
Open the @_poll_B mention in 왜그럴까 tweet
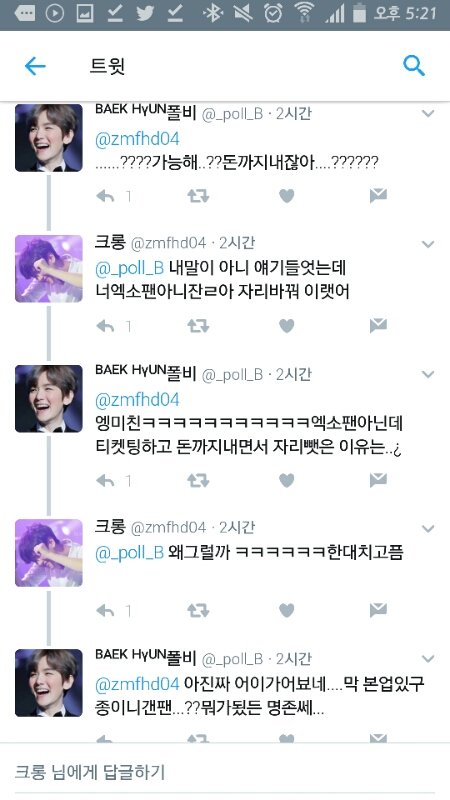(x=130, y=553)
